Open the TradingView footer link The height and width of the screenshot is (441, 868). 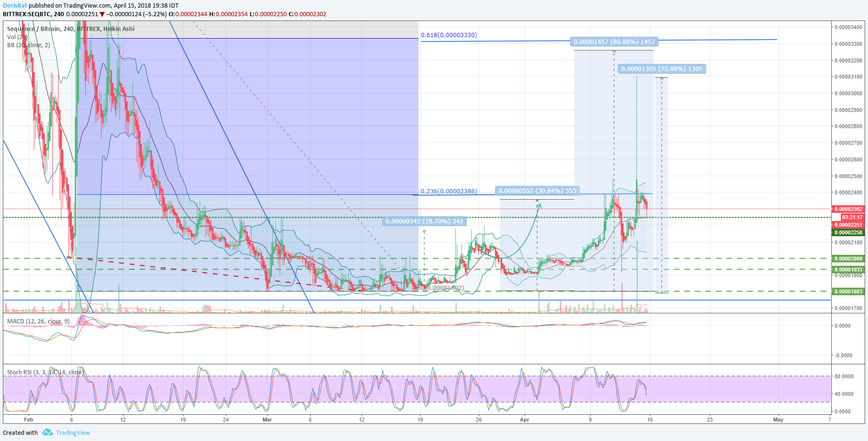point(73,433)
